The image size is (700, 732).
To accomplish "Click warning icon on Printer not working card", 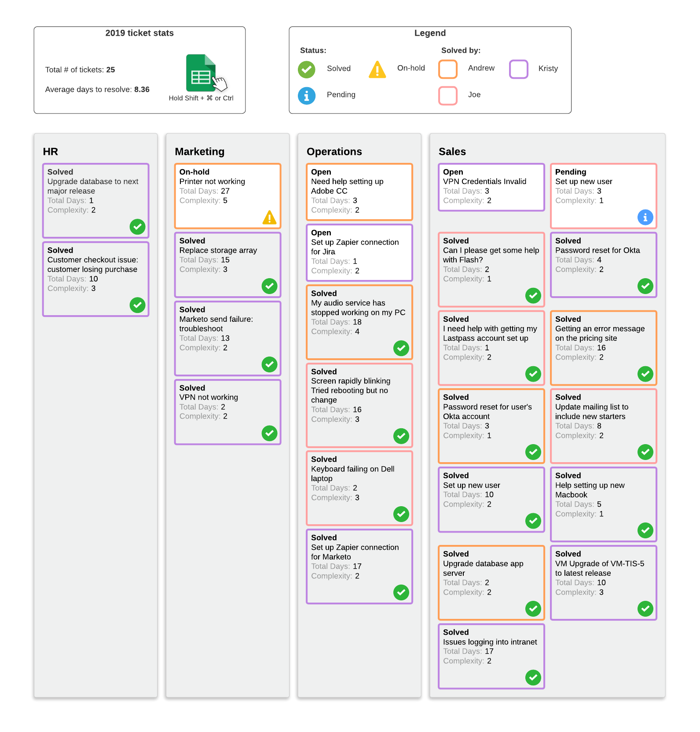I will pyautogui.click(x=269, y=217).
